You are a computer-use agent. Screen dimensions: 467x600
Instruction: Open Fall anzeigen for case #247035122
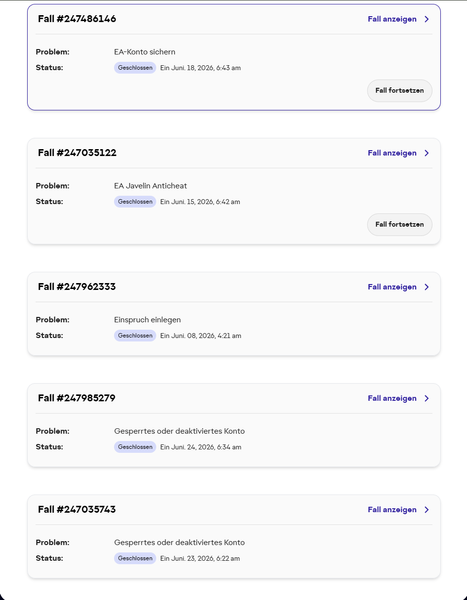(392, 153)
